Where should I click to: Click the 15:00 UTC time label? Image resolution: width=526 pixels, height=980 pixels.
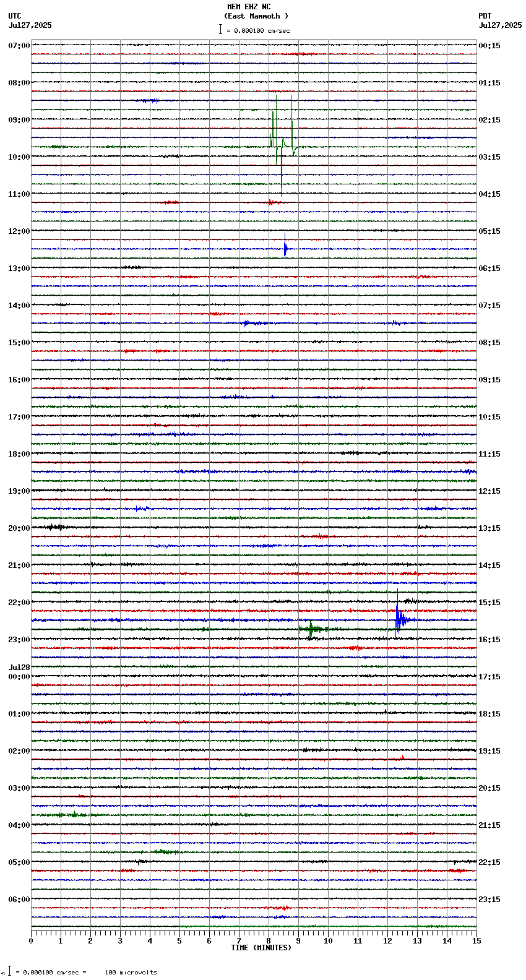[x=19, y=343]
